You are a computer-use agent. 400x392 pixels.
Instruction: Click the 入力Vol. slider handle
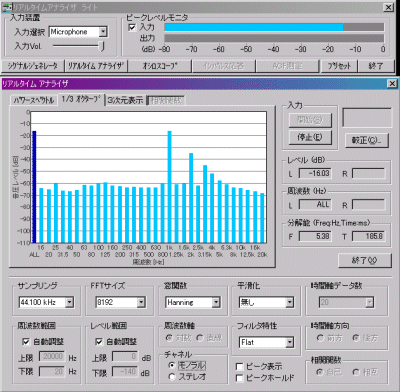(x=103, y=46)
